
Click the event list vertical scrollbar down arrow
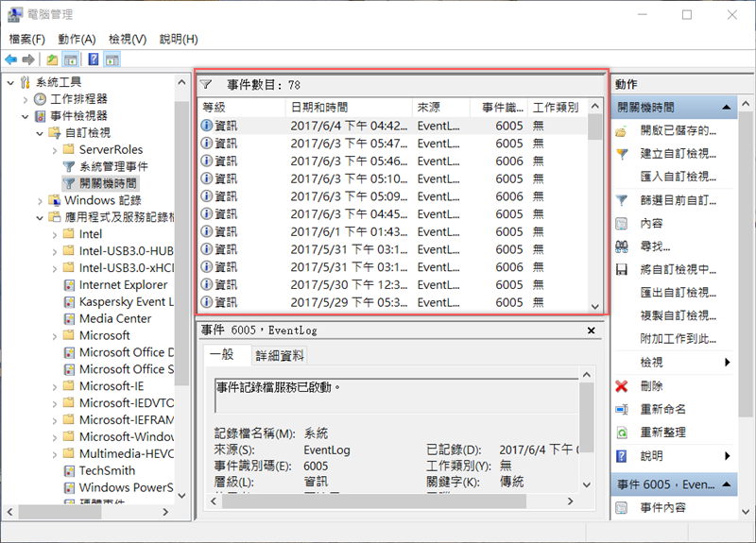point(594,306)
